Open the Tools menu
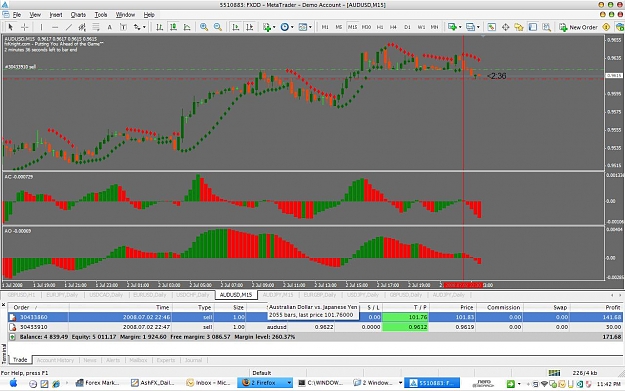625x391 pixels. [101, 15]
